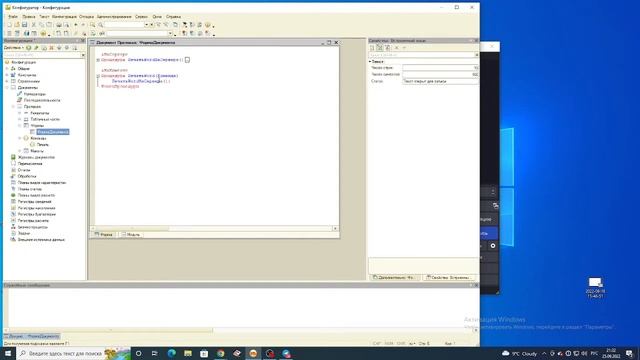Select Регистры накопления in the tree
Screen dimensions: 640x360
pos(37,208)
